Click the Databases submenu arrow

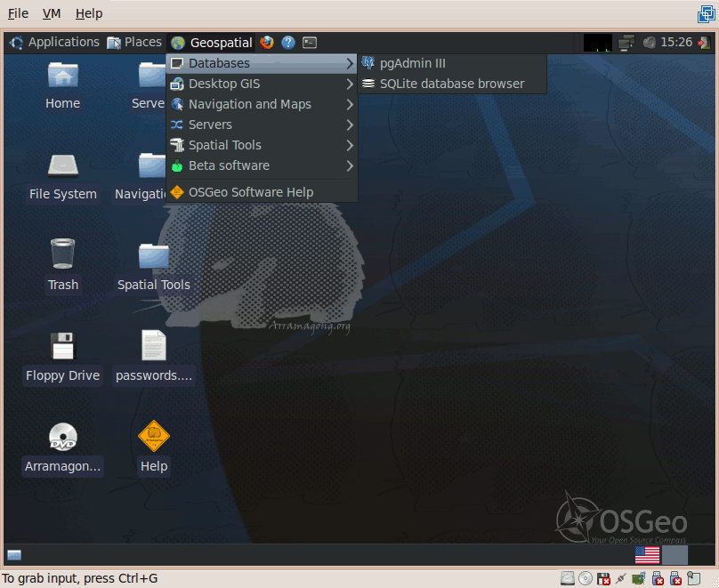tap(350, 63)
